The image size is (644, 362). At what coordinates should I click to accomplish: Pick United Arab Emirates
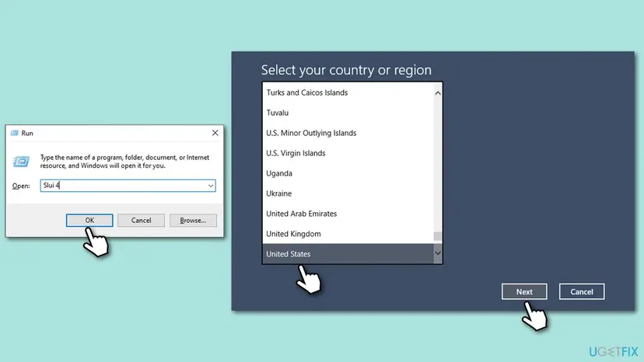pyautogui.click(x=348, y=214)
